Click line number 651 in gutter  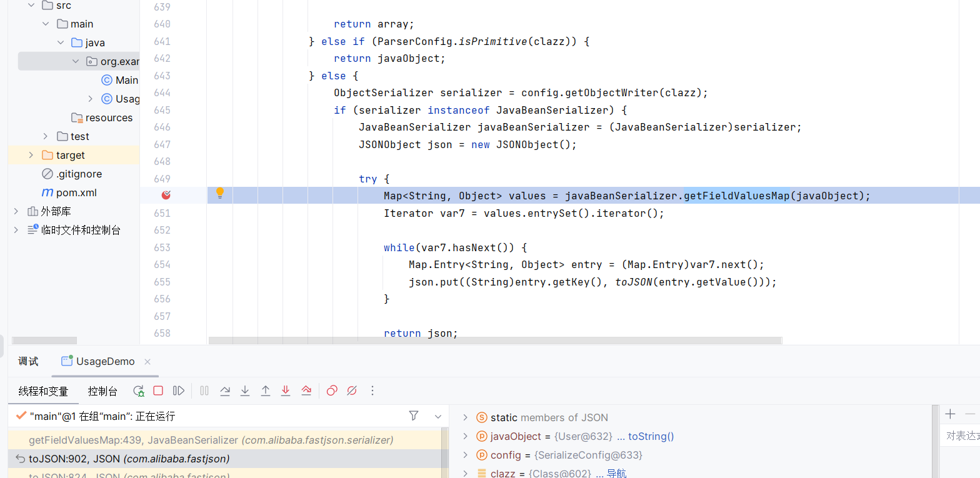tap(162, 213)
